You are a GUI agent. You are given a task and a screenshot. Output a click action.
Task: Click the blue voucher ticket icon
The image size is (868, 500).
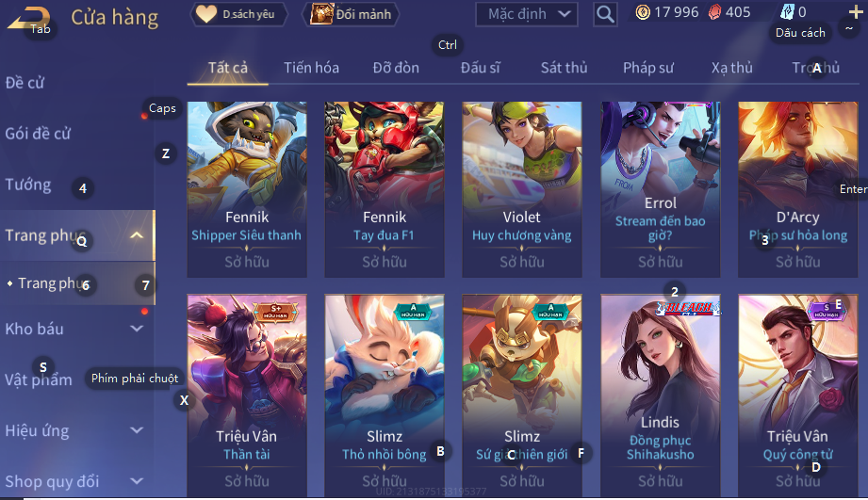point(787,11)
